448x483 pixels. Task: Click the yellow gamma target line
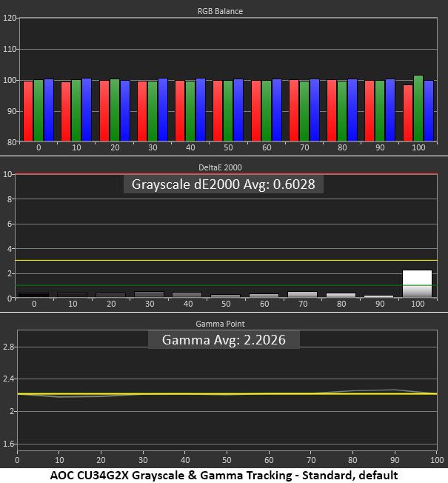tap(227, 393)
